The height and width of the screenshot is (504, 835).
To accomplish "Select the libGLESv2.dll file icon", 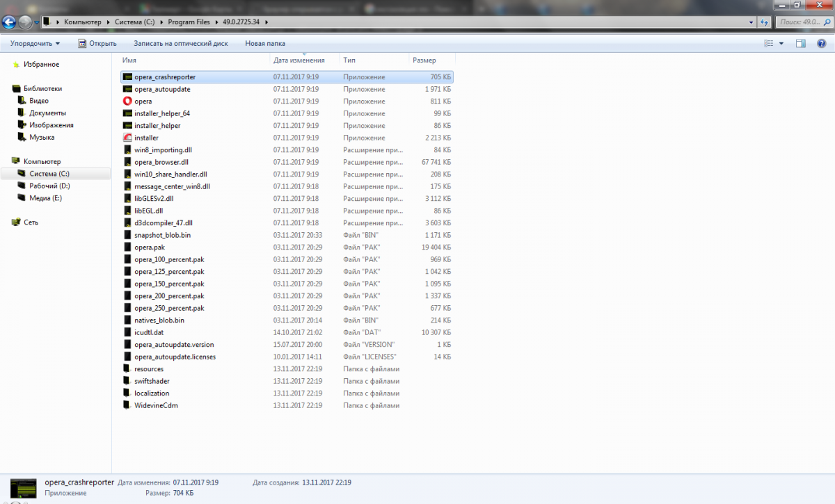I will click(127, 199).
